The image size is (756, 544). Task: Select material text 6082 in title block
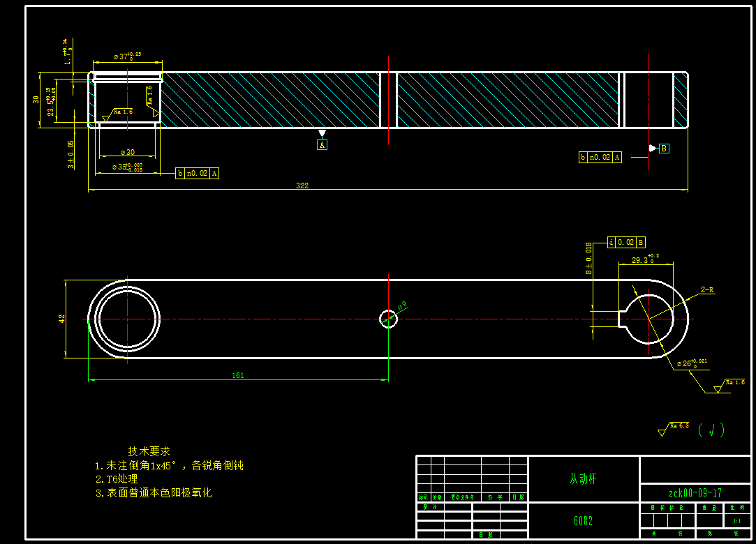click(584, 521)
